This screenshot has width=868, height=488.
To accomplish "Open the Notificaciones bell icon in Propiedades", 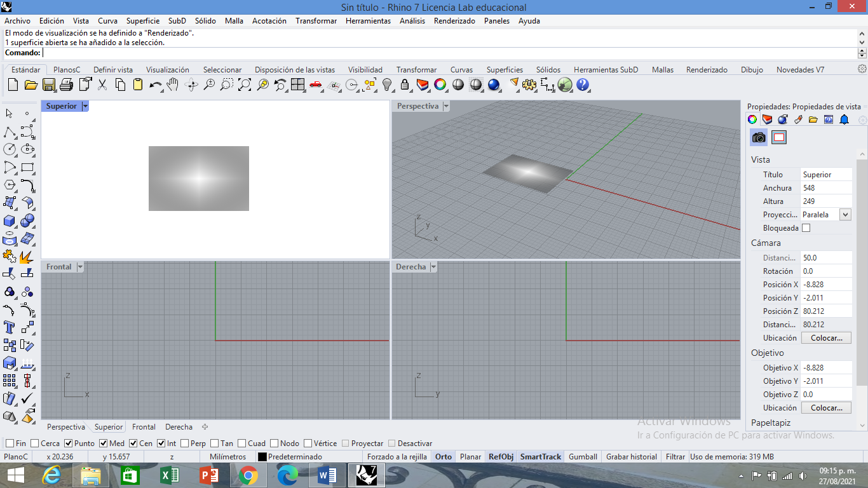I will click(x=844, y=119).
